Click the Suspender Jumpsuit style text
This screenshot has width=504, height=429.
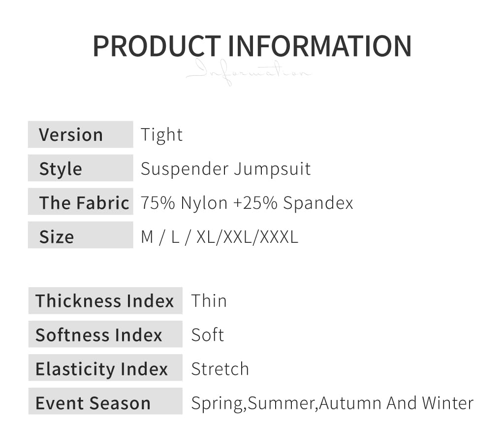(225, 168)
